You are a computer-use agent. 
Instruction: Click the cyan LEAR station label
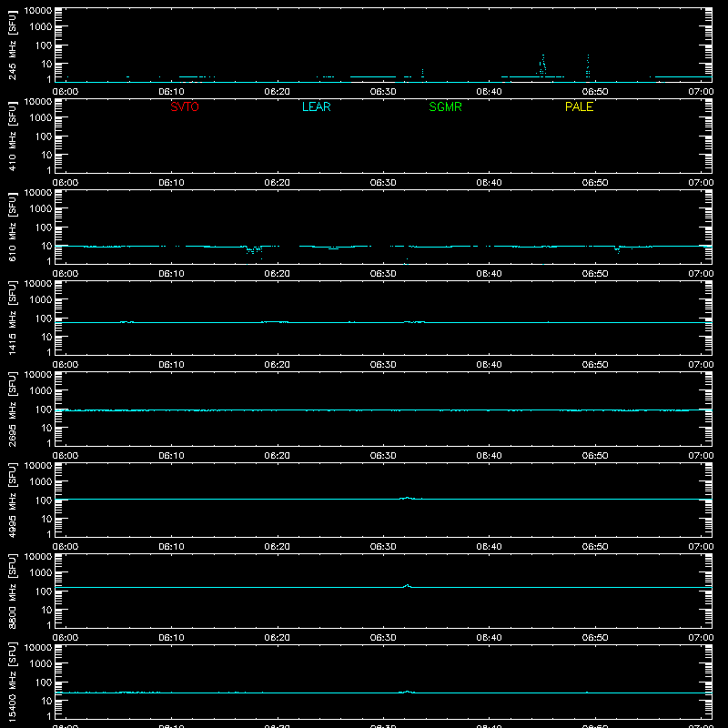[316, 106]
